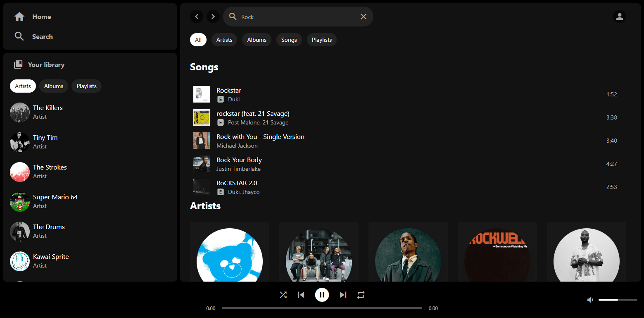The image size is (644, 318).
Task: Select Rock with You - Single Version
Action: click(x=260, y=136)
